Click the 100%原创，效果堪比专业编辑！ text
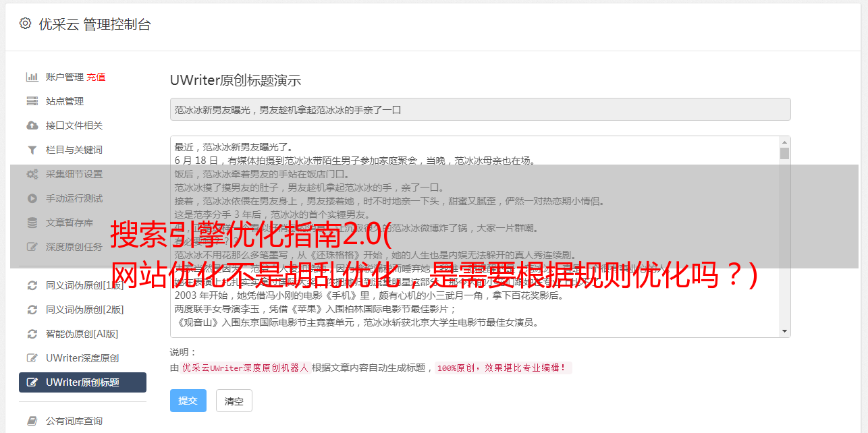The width and height of the screenshot is (868, 433). (503, 368)
